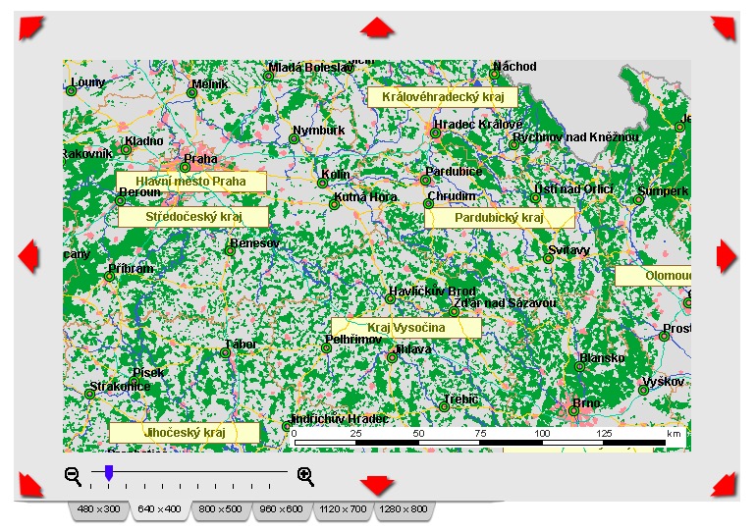Pan map west with left arrow

tap(28, 256)
